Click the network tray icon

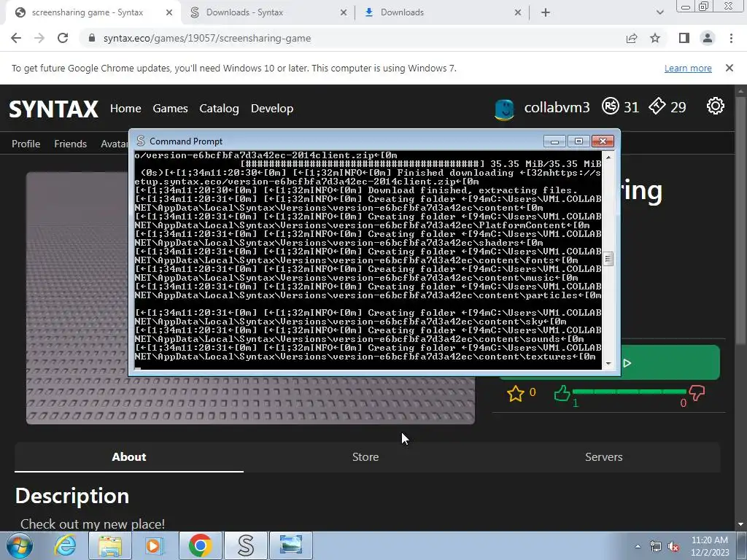656,547
